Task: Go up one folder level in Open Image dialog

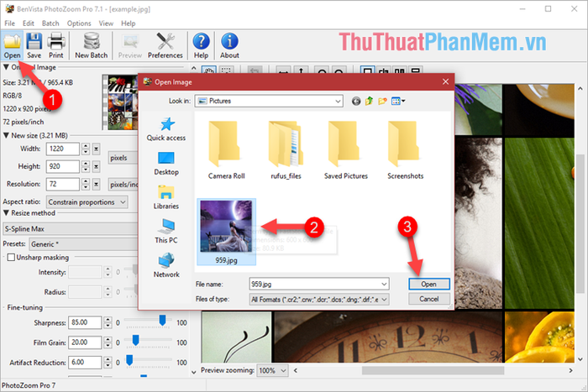Action: (x=370, y=101)
